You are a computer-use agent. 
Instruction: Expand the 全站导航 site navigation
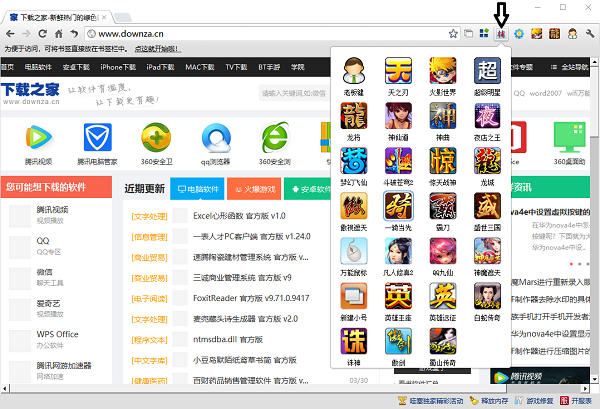coord(570,67)
